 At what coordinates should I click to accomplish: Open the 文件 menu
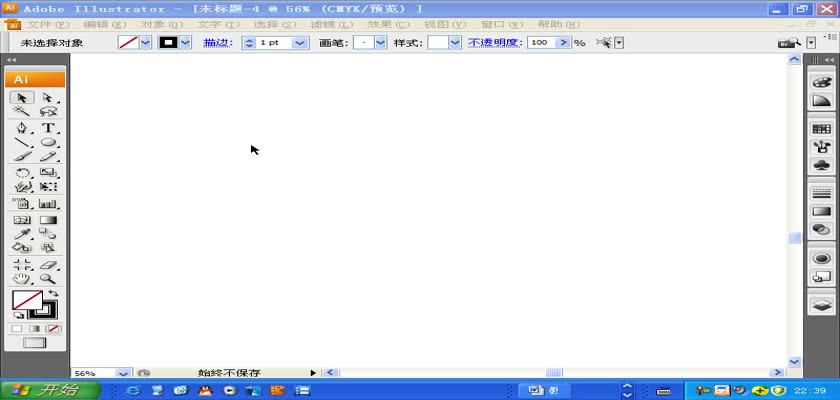tap(48, 25)
